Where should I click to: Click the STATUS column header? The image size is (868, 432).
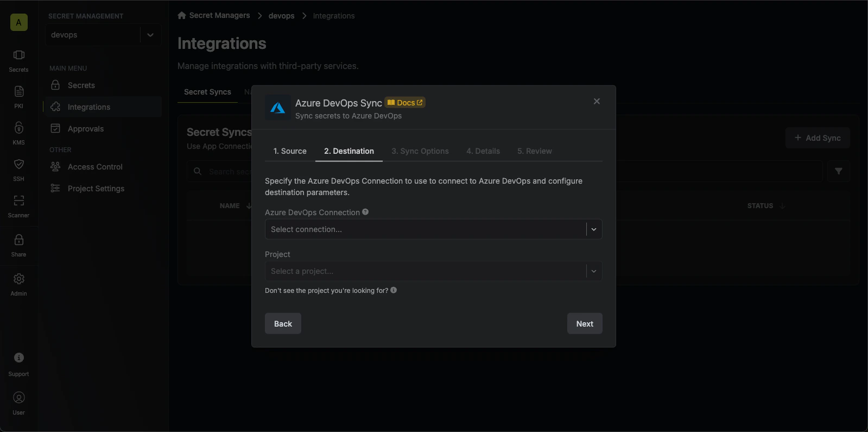click(760, 205)
